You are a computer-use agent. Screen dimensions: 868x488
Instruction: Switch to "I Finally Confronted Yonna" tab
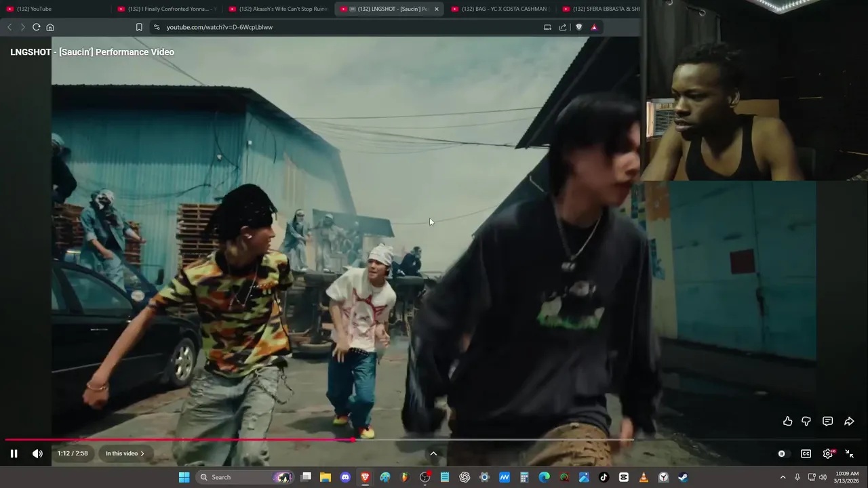(x=167, y=9)
